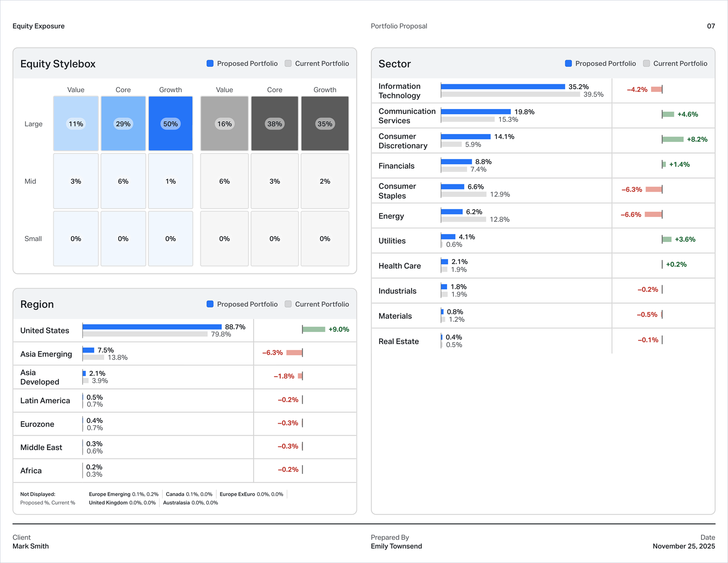Screen dimensions: 728x563
Task: Click the United States +9.0% green bar
Action: (x=314, y=329)
